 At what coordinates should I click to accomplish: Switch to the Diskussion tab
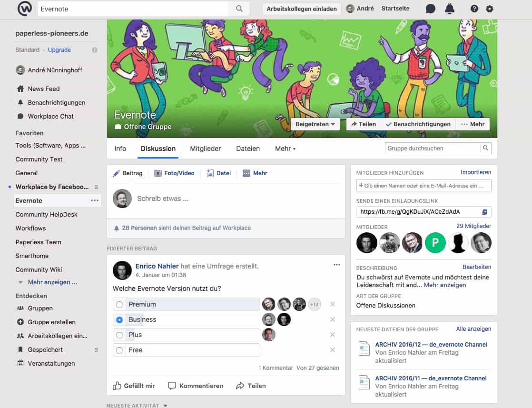158,149
